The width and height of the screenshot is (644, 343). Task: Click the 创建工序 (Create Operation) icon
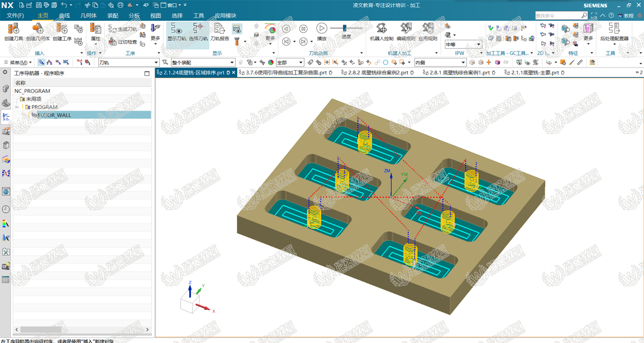[x=62, y=32]
